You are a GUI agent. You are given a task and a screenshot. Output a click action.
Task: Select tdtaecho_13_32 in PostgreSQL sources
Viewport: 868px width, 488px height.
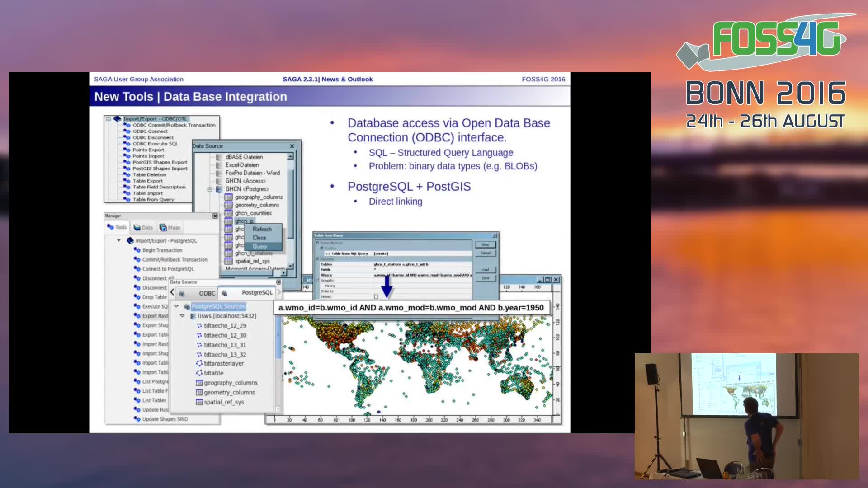coord(225,355)
